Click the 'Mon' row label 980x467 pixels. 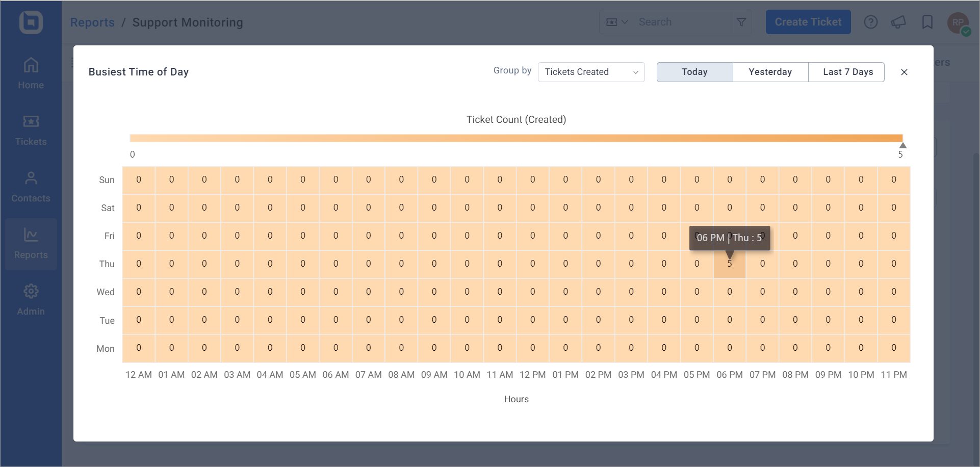point(106,349)
